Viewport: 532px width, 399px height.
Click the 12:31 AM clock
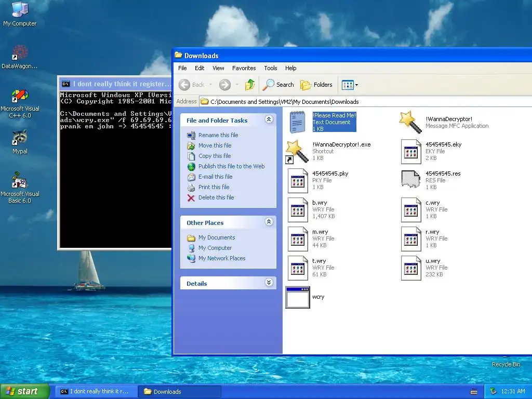(x=513, y=391)
